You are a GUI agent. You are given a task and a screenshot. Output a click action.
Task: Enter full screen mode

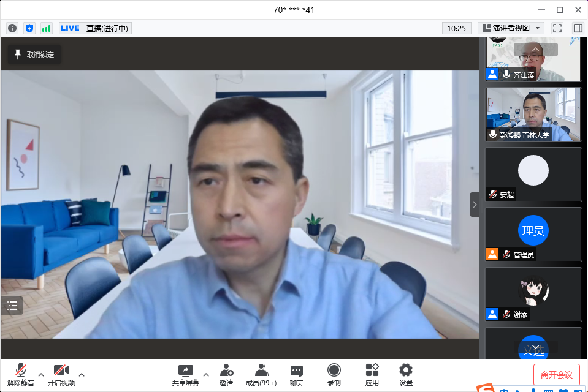(557, 28)
